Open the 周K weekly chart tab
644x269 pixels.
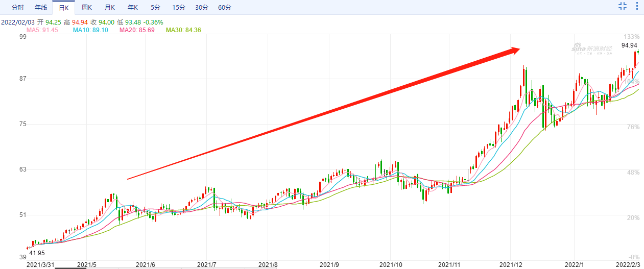[87, 8]
